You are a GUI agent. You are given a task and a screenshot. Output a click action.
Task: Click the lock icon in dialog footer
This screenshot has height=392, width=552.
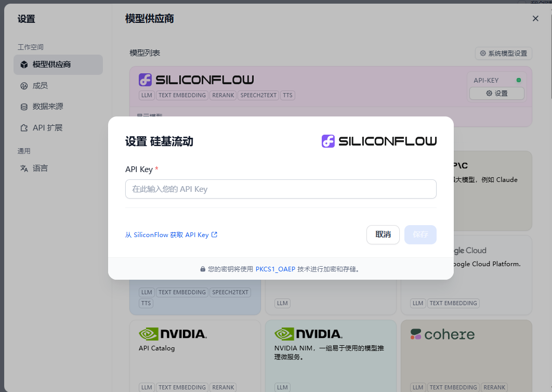click(203, 269)
